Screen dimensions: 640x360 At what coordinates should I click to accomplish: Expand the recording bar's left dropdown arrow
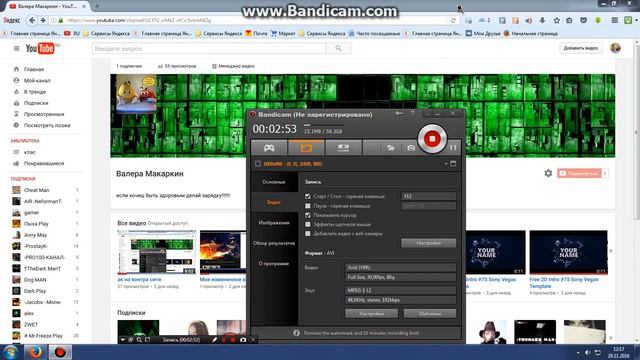point(122,340)
